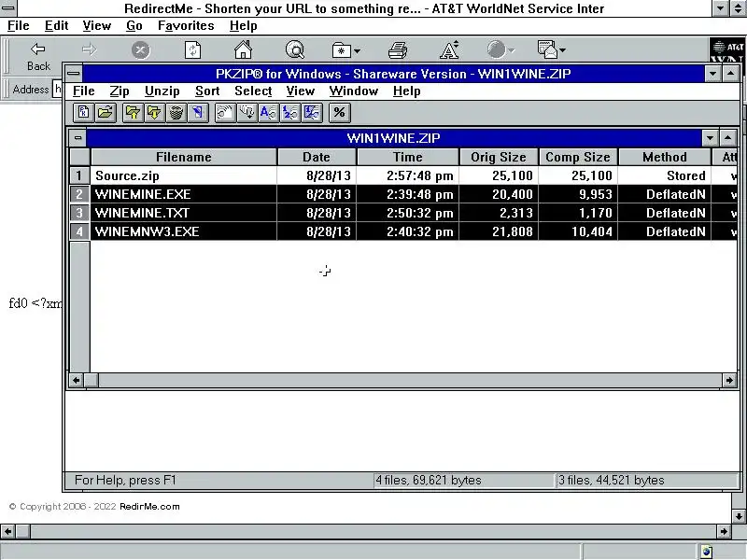
Task: Click the browser Home house icon
Action: pos(243,49)
